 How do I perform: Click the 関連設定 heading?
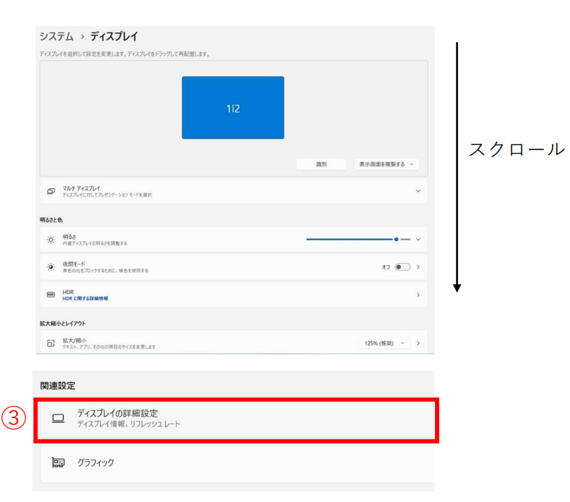(x=57, y=386)
